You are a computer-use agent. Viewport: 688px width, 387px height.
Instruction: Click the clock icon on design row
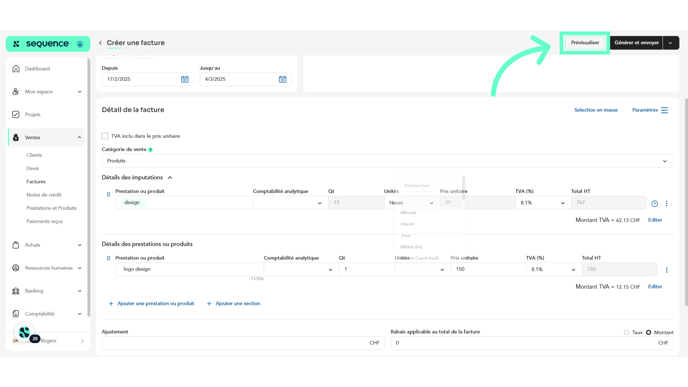654,204
